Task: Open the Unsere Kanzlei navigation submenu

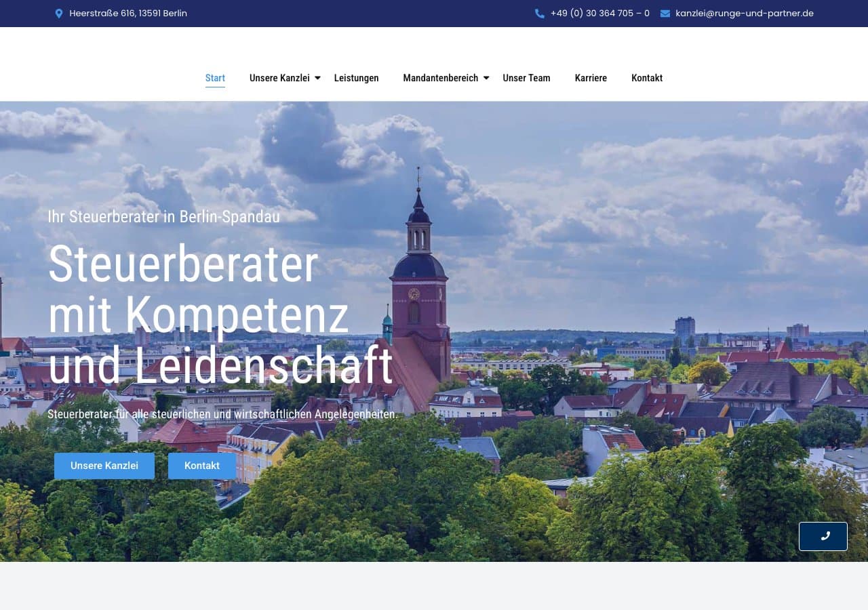Action: pyautogui.click(x=279, y=78)
